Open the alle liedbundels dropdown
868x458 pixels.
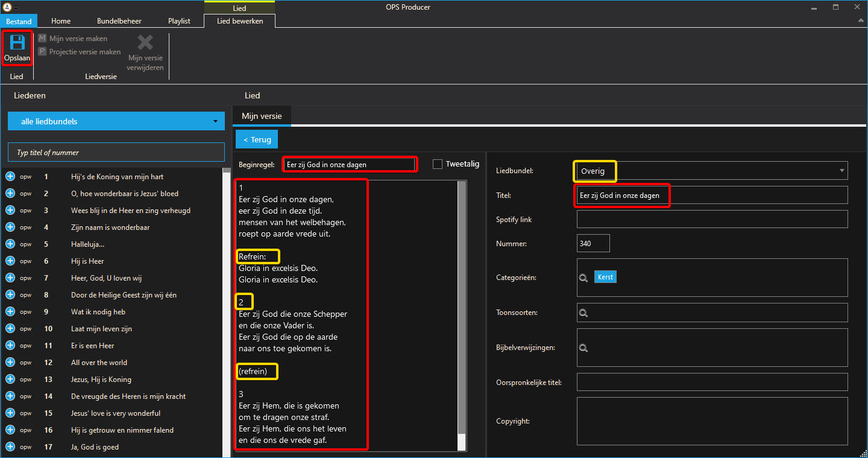point(116,121)
